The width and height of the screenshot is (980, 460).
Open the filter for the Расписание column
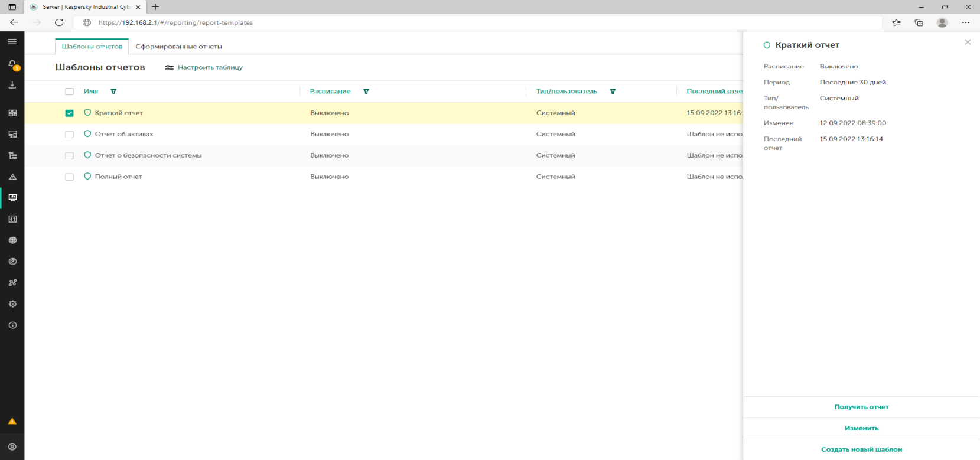pos(366,92)
